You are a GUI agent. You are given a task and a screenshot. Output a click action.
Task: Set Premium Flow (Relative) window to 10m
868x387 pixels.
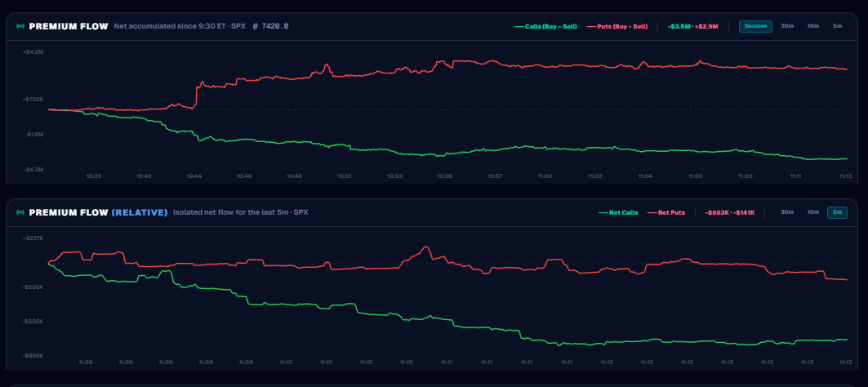812,212
